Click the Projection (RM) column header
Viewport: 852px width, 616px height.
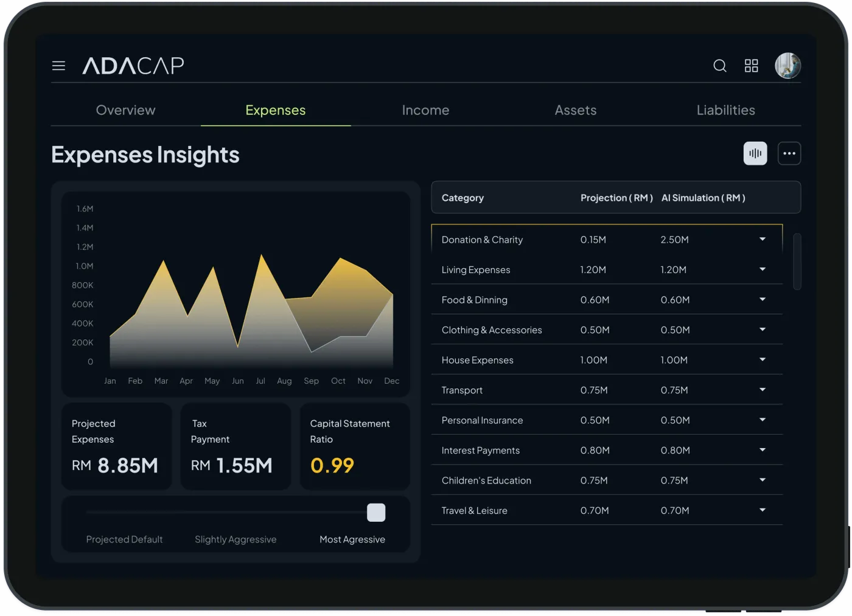click(x=616, y=198)
